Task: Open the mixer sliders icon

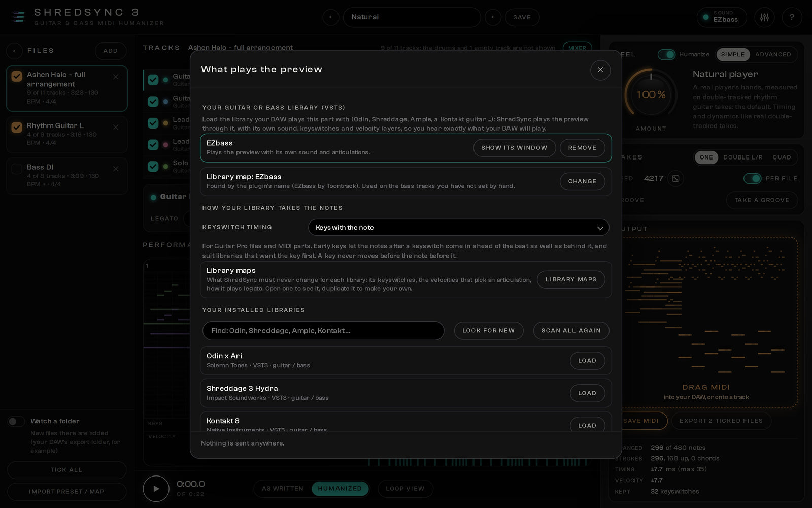Action: tap(764, 17)
